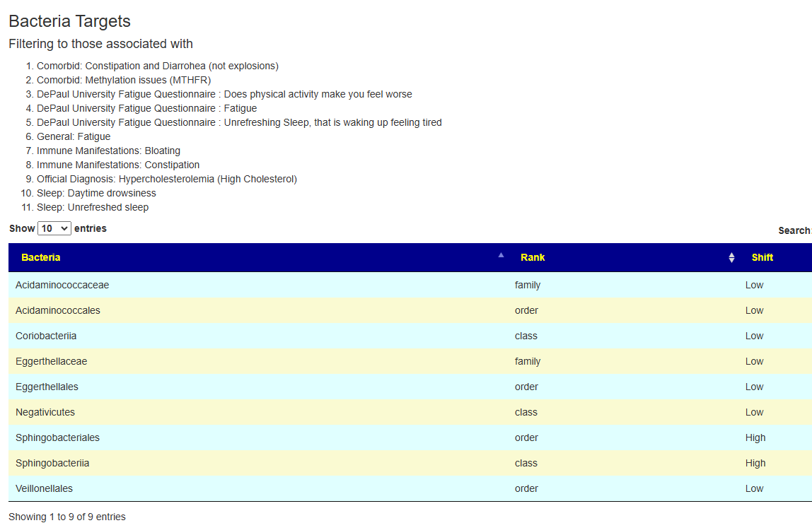
Task: Select the Acidaminococcales row
Action: pyautogui.click(x=410, y=310)
